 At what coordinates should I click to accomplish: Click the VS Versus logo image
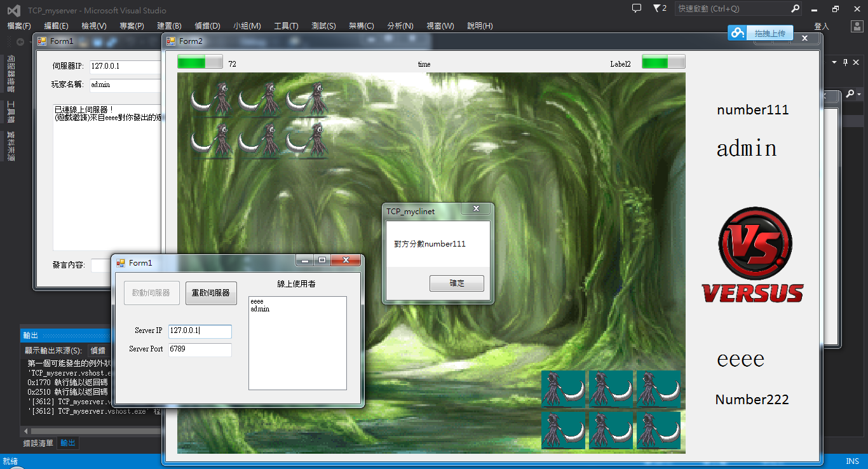753,255
